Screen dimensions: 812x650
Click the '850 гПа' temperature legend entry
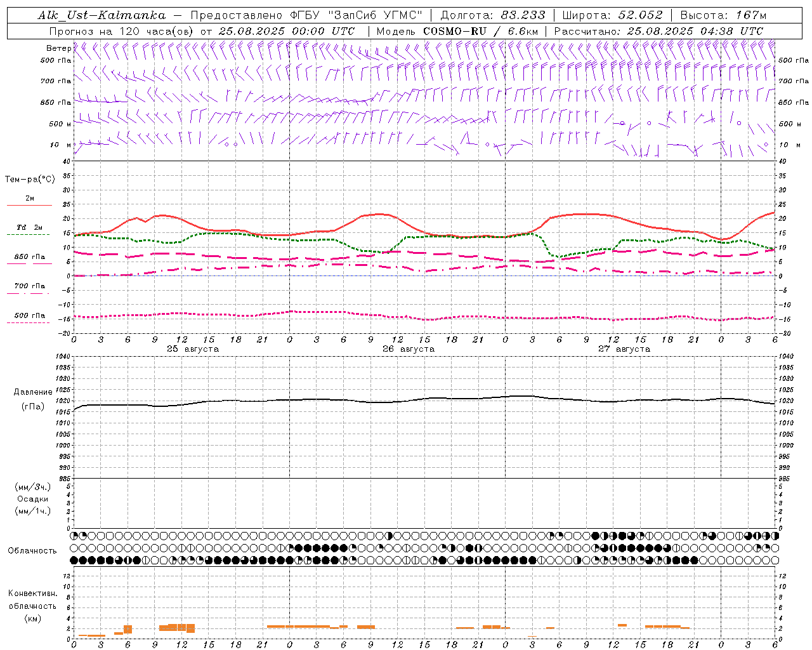[30, 257]
